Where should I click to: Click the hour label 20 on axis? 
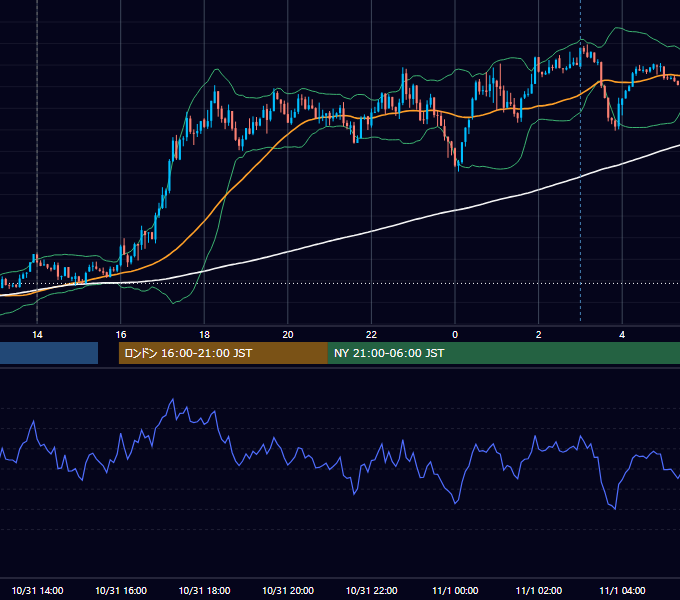[x=288, y=335]
